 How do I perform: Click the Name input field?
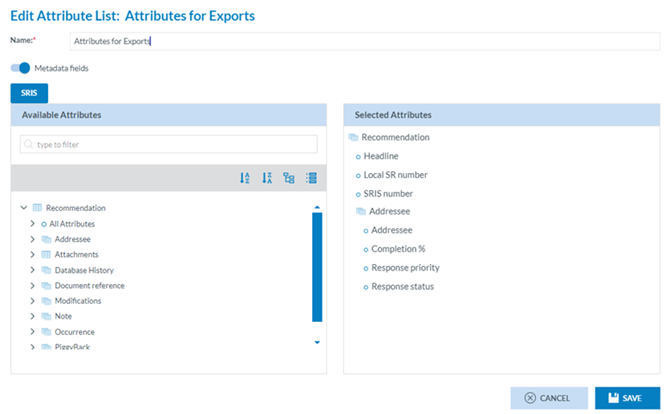(364, 41)
